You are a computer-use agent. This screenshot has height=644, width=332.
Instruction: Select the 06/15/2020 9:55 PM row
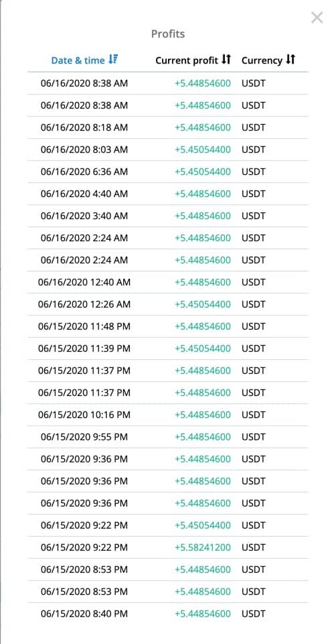click(x=168, y=438)
